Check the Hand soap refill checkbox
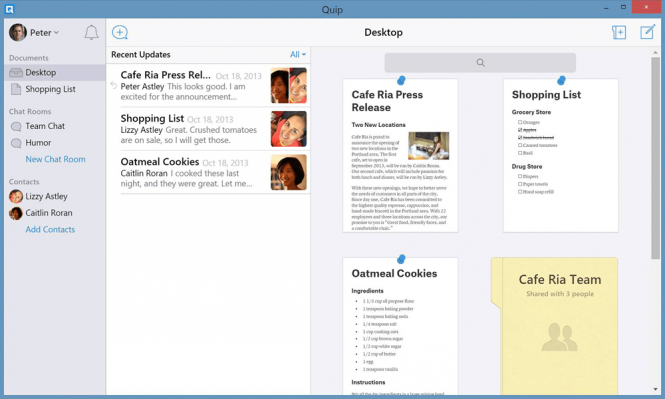 [520, 192]
